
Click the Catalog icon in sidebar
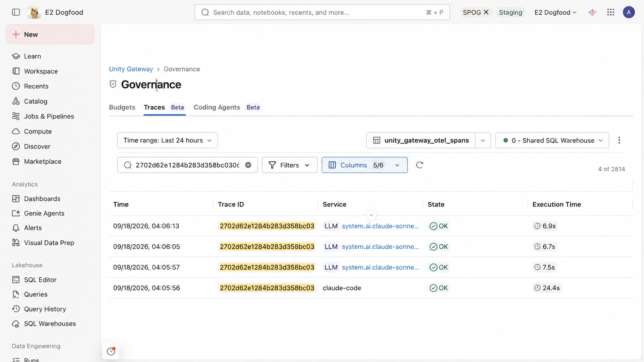(16, 101)
